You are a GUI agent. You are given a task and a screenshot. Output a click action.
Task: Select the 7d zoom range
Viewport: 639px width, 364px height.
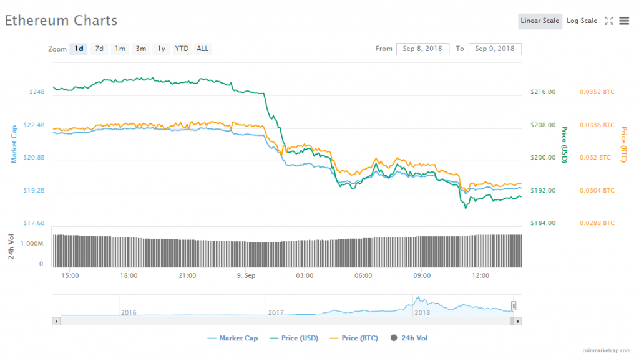(99, 49)
